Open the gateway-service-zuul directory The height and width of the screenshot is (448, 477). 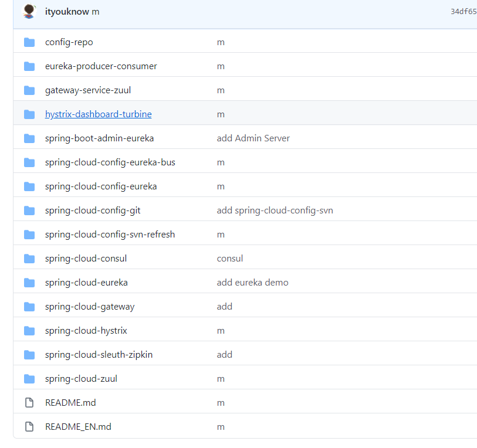click(88, 90)
